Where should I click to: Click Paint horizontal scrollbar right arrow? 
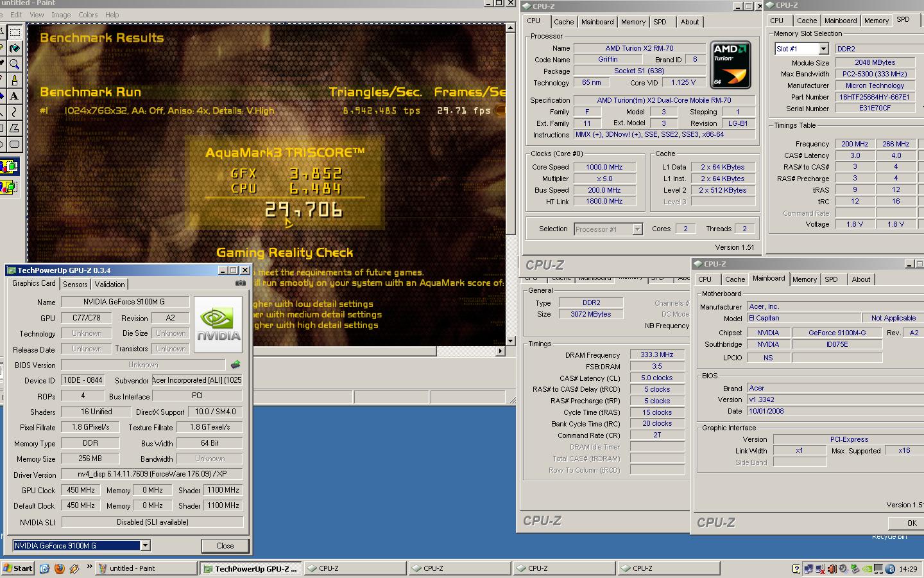pos(501,351)
